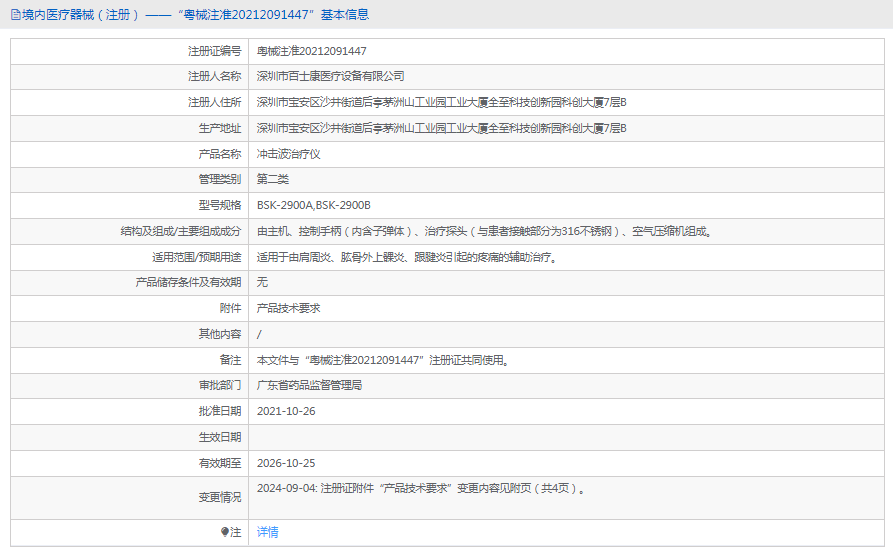893x553 pixels.
Task: Click the 产品名称 row label
Action: point(220,154)
